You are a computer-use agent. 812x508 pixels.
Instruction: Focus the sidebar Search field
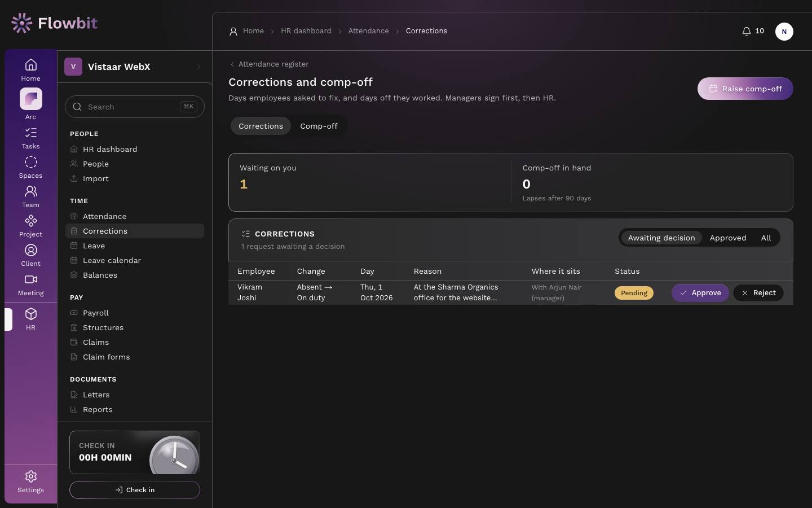tap(135, 107)
